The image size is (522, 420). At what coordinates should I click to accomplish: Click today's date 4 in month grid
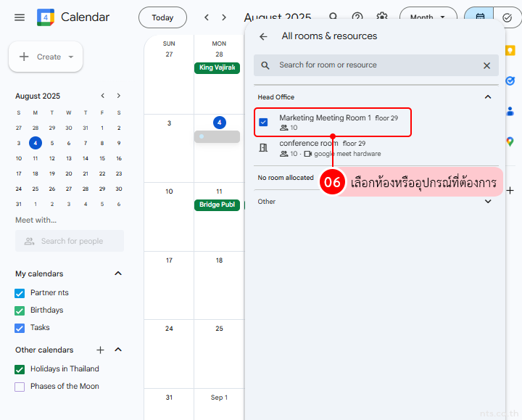pos(220,123)
